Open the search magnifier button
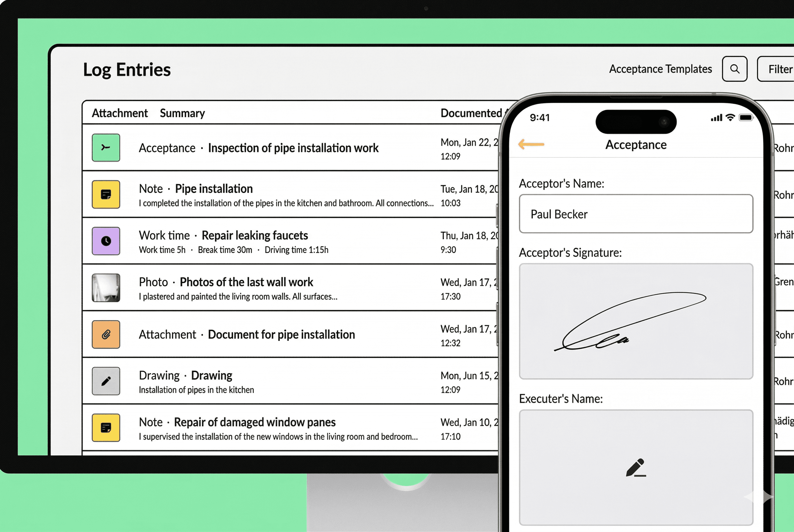 (x=735, y=69)
